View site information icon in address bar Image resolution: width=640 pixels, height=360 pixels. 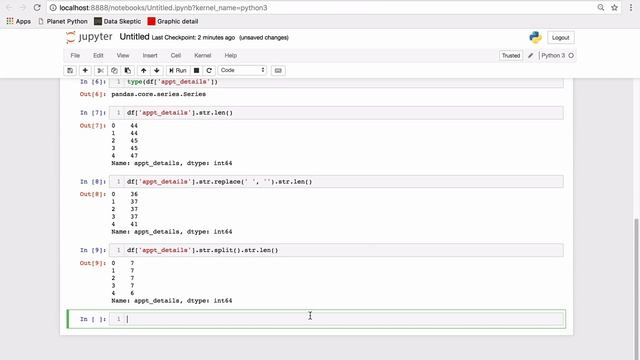[x=53, y=8]
